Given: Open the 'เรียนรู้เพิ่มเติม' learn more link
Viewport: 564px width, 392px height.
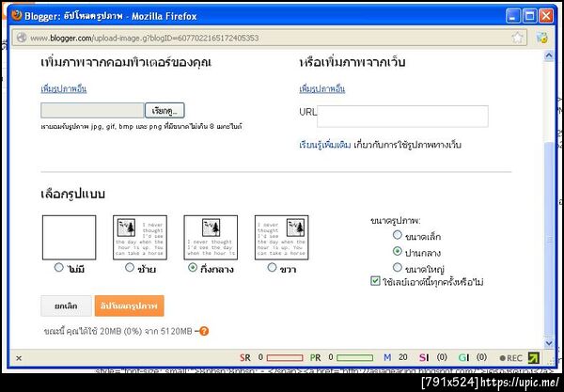Looking at the screenshot, I should tap(325, 145).
